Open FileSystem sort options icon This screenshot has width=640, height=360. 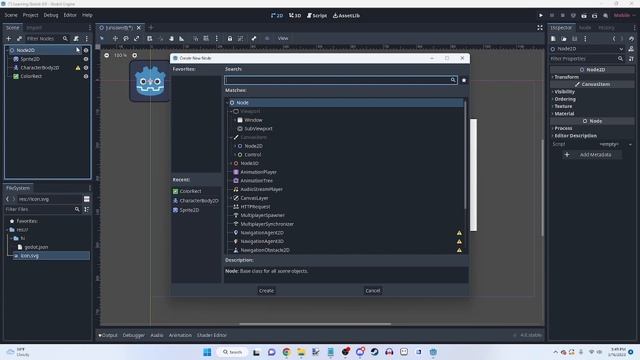pyautogui.click(x=87, y=209)
